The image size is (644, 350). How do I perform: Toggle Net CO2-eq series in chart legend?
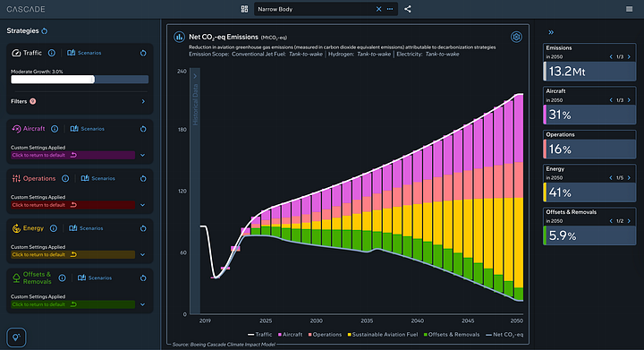pyautogui.click(x=504, y=335)
